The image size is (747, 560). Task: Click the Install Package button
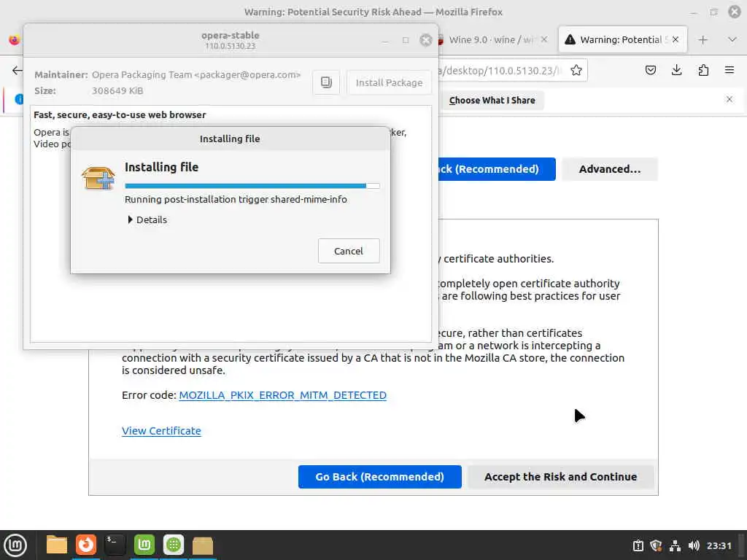tap(389, 82)
